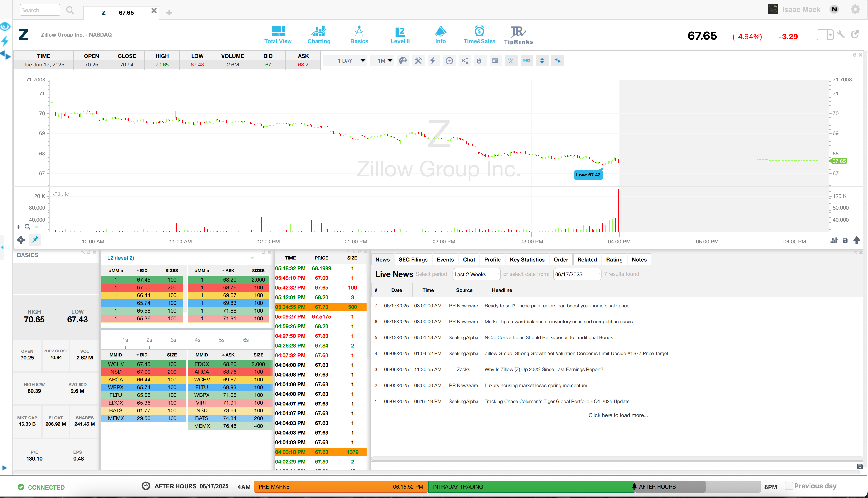Share the chart via share icon
The height and width of the screenshot is (498, 868).
coord(465,61)
